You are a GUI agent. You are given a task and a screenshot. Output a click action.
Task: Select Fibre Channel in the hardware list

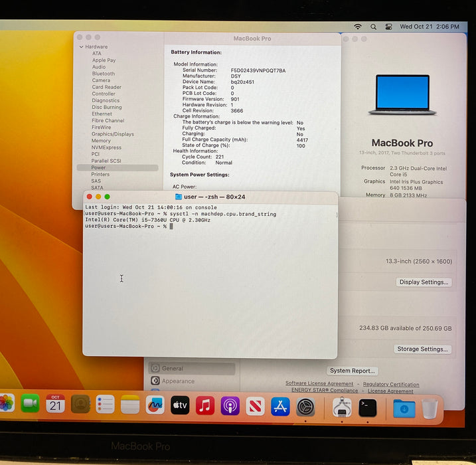108,120
